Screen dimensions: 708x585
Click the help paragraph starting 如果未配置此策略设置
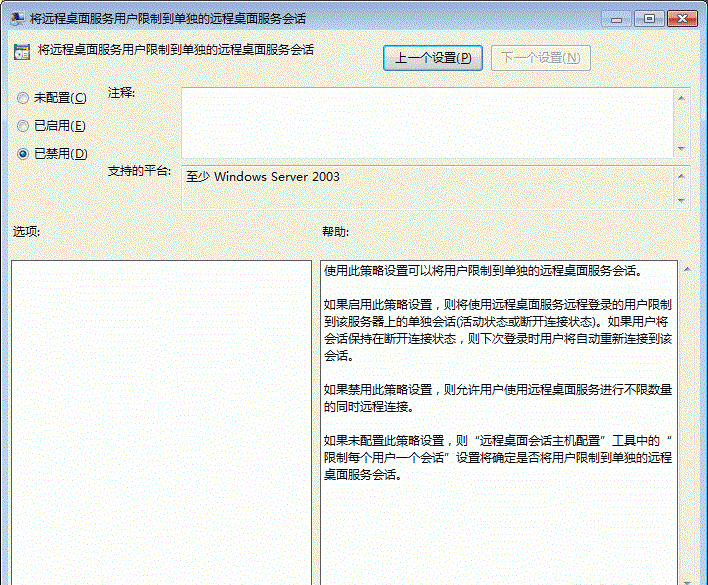(498, 458)
